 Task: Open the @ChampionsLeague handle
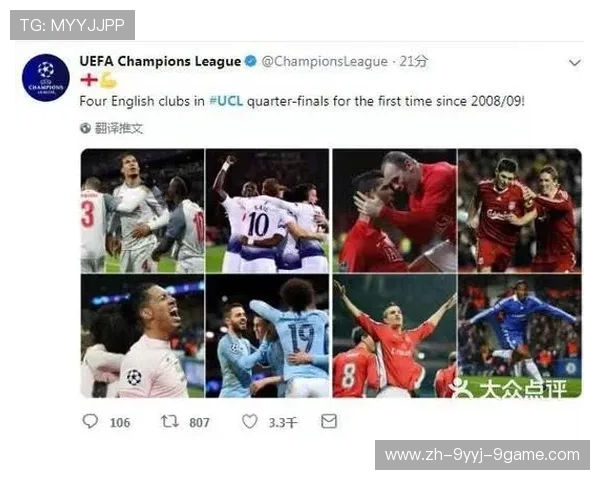point(324,61)
